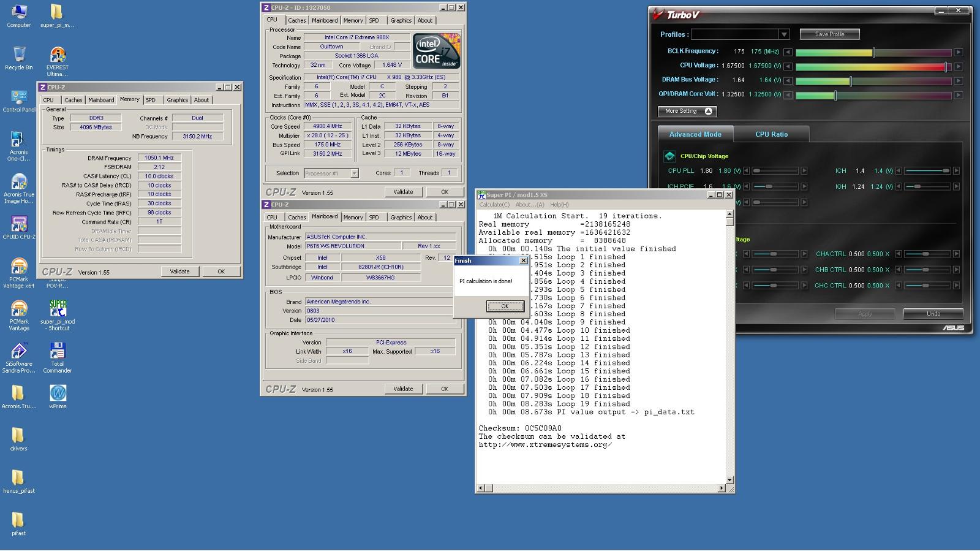Click the CPU/Chip Voltage icon in TurboV
Image resolution: width=980 pixels, height=551 pixels.
pos(669,156)
